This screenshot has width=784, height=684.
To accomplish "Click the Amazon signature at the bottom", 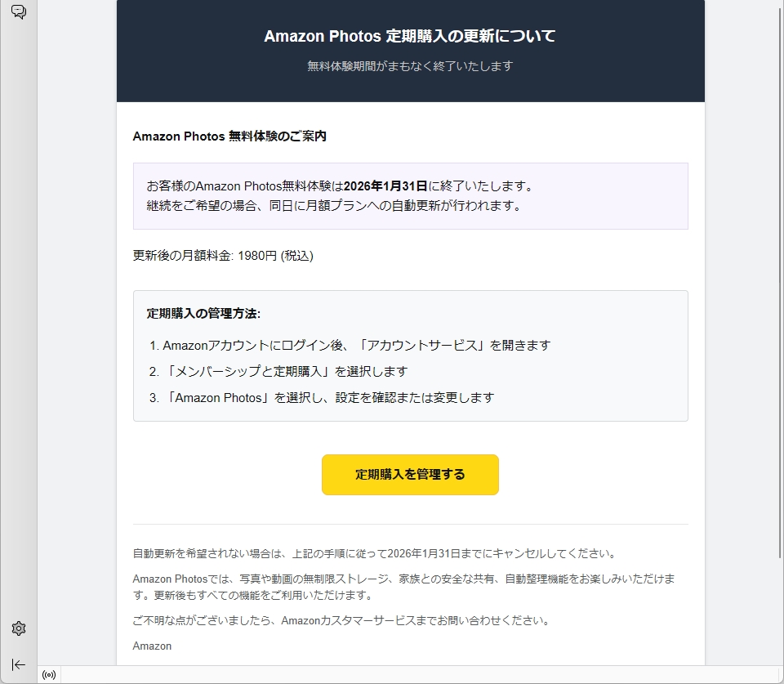I will pyautogui.click(x=152, y=646).
